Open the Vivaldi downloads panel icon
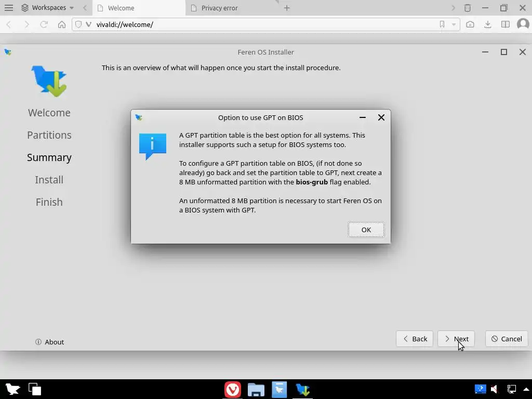This screenshot has width=532, height=399. pos(487,24)
